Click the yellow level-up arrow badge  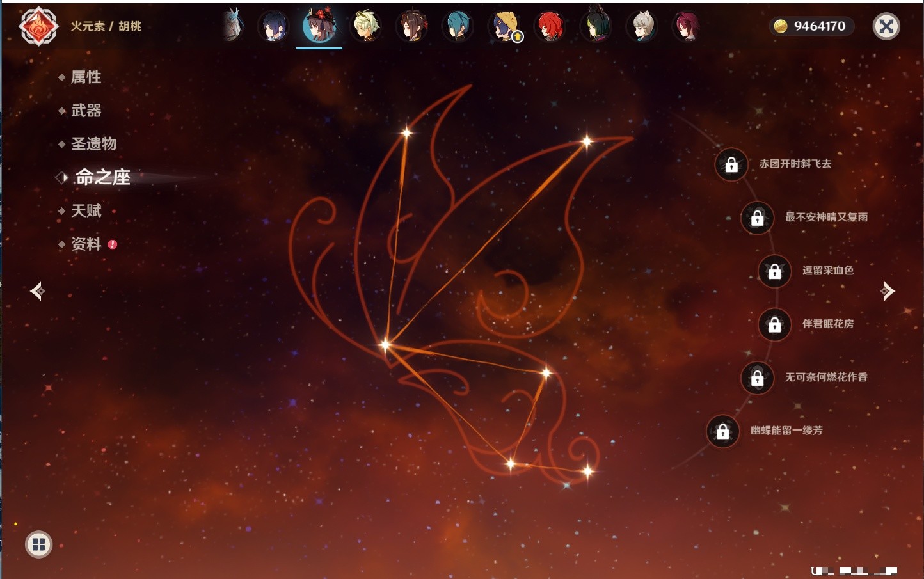pyautogui.click(x=518, y=37)
